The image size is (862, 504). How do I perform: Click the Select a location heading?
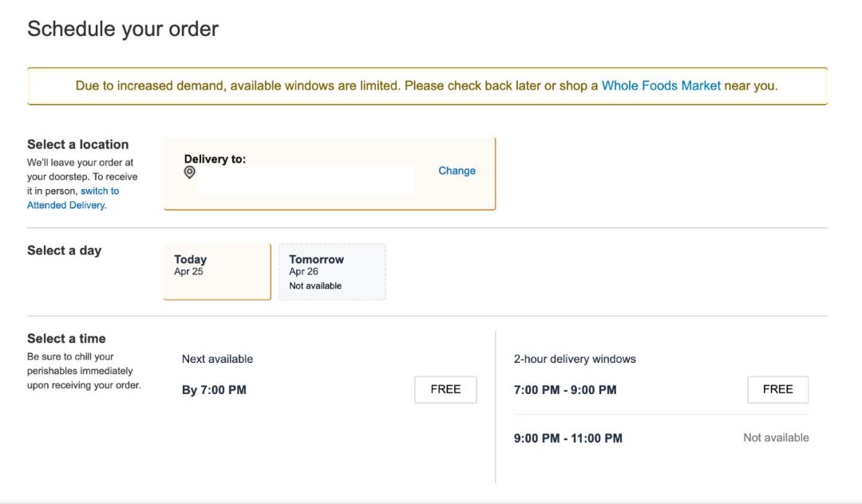click(77, 144)
